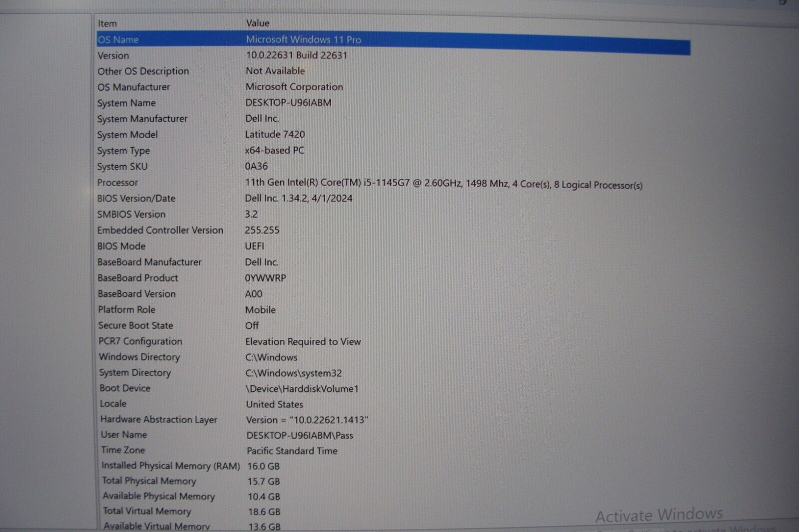
Task: Click the Value column header
Action: click(x=258, y=23)
